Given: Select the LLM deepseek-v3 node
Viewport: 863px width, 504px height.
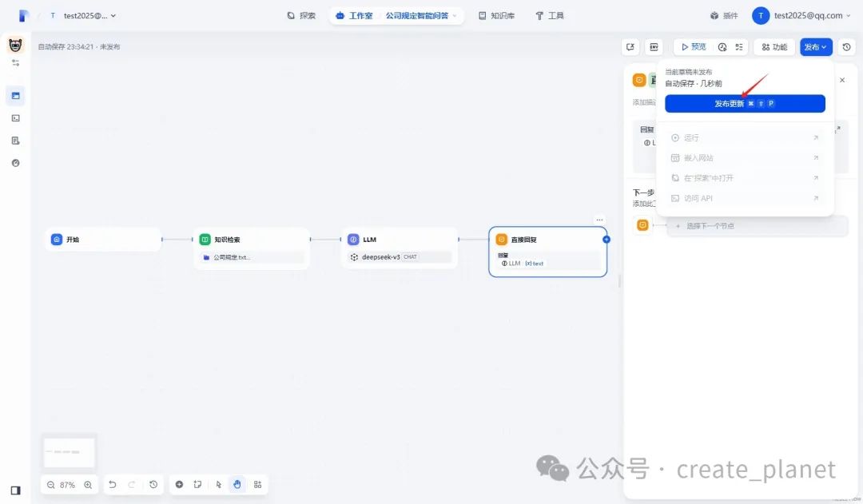Looking at the screenshot, I should click(x=400, y=248).
